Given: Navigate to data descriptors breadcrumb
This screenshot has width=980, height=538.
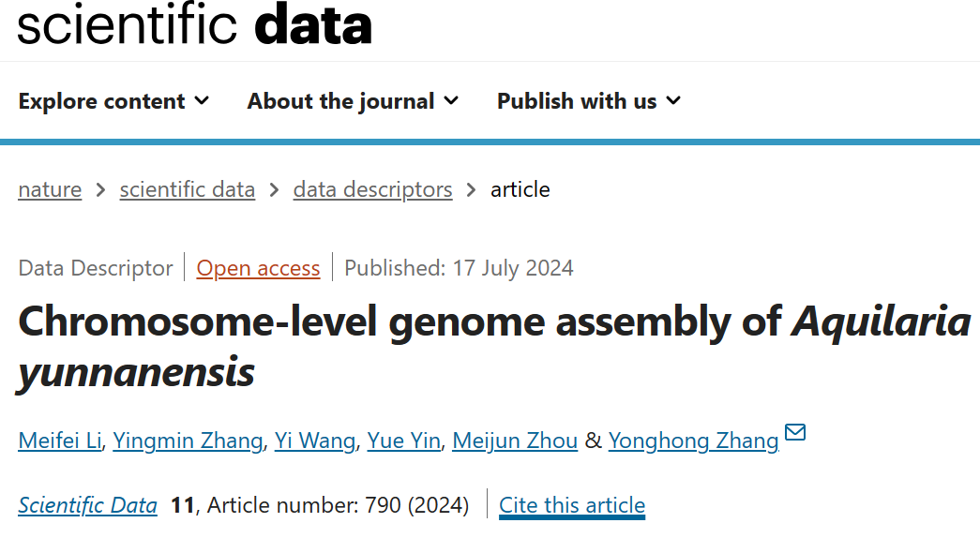Looking at the screenshot, I should tap(372, 189).
